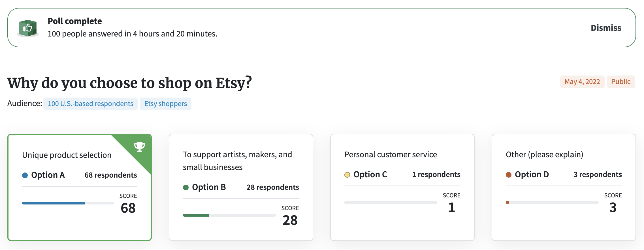Select the support artists and makers card
The height and width of the screenshot is (250, 644).
[x=241, y=187]
